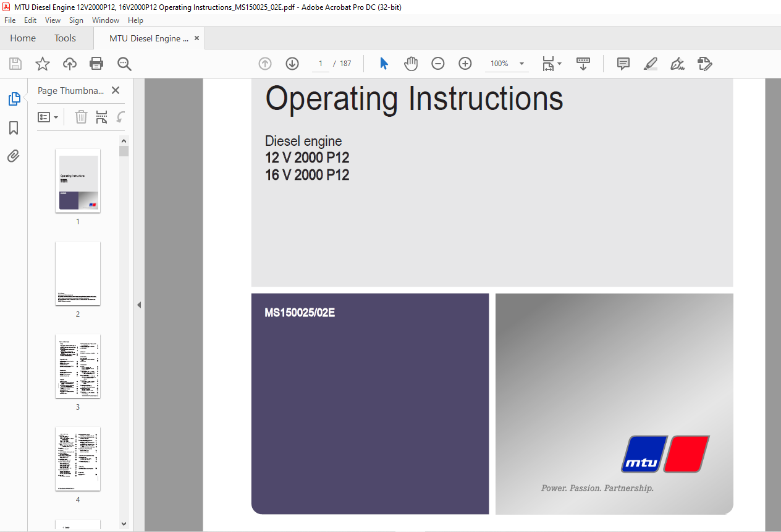Toggle the Page Thumbnails panel icon
The width and height of the screenshot is (781, 532).
pos(14,99)
